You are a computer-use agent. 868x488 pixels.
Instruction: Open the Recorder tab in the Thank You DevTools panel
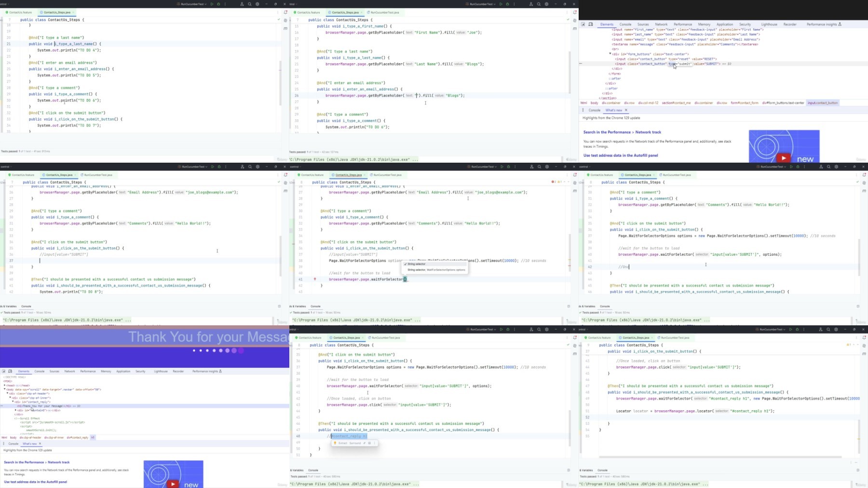click(x=178, y=371)
